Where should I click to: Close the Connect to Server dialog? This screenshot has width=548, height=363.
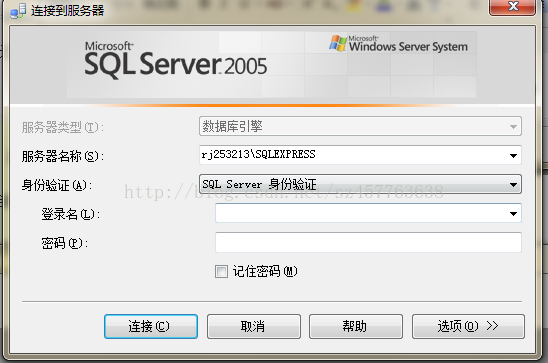point(512,7)
